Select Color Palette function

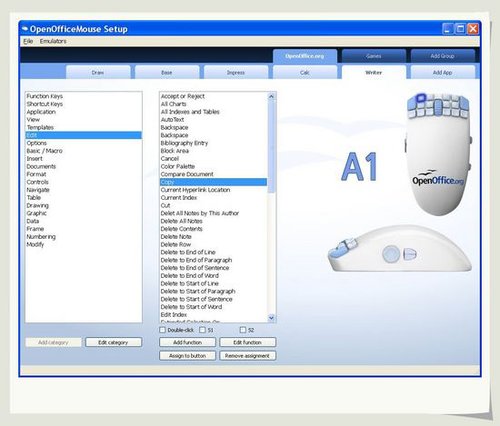178,166
